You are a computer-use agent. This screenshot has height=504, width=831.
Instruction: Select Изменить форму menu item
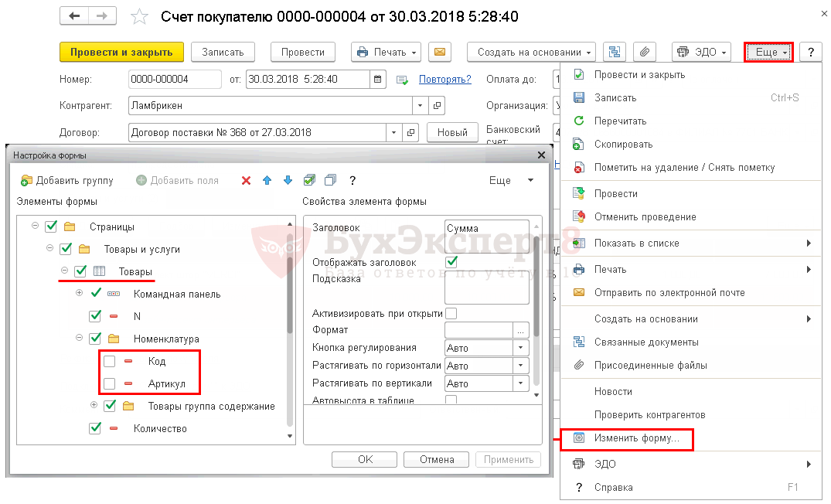click(636, 438)
